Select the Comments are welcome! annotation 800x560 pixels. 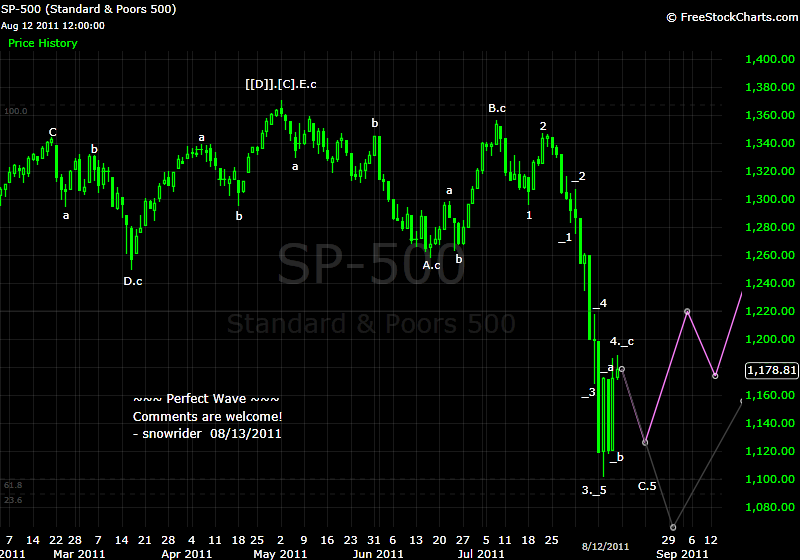208,417
